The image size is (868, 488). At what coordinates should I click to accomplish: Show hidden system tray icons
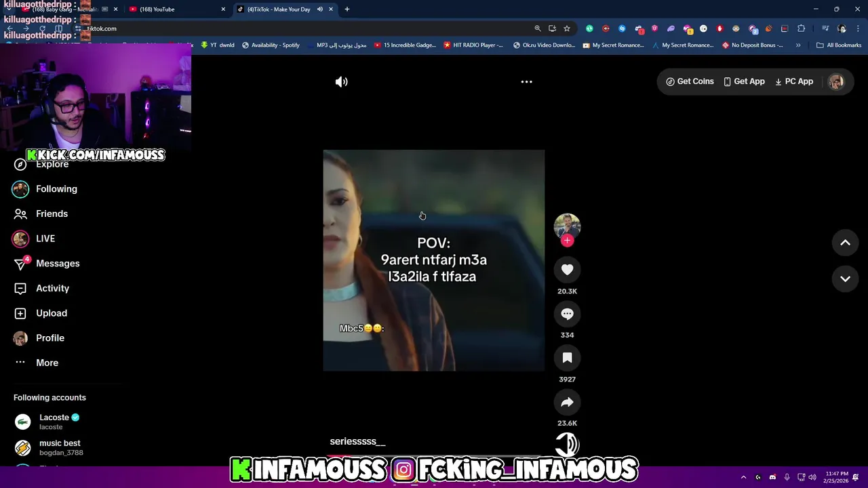743,477
